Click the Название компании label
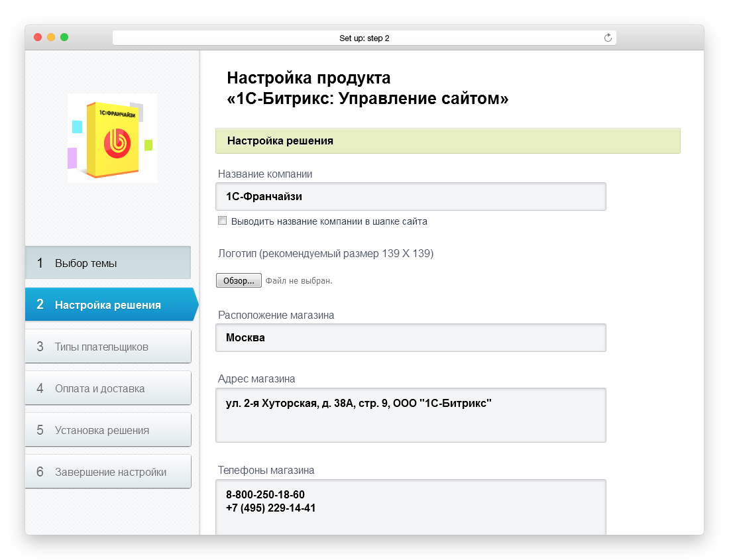 click(x=265, y=174)
